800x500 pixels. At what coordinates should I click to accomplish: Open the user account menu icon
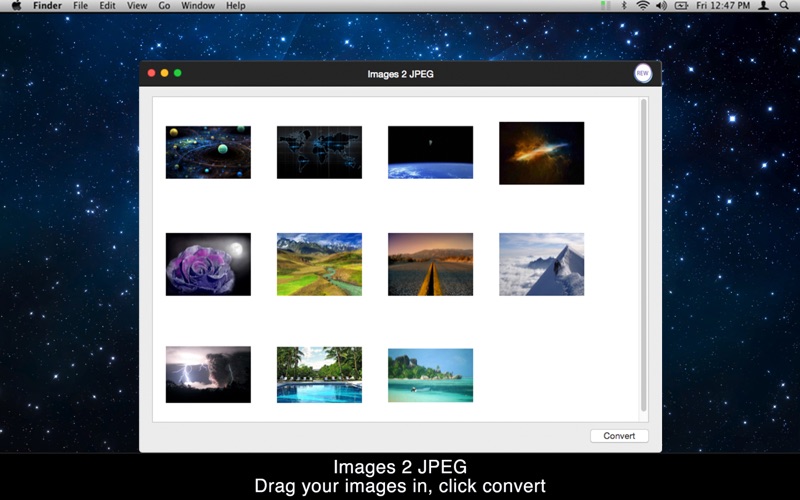(764, 6)
